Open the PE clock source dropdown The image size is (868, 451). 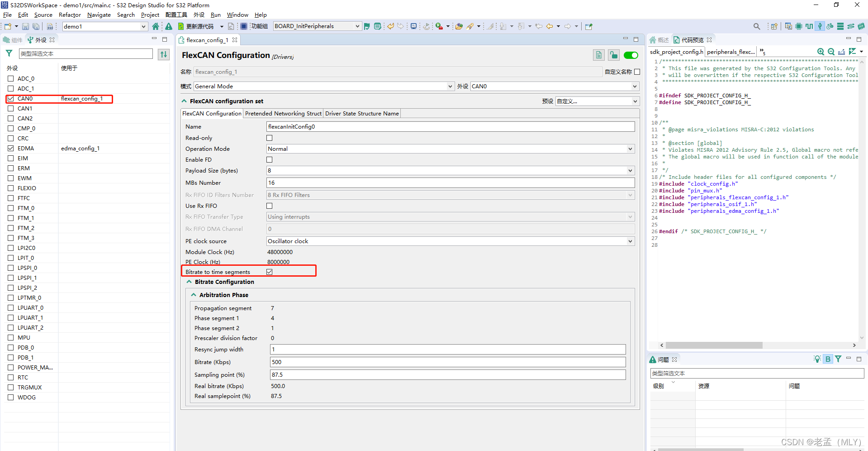(x=451, y=241)
